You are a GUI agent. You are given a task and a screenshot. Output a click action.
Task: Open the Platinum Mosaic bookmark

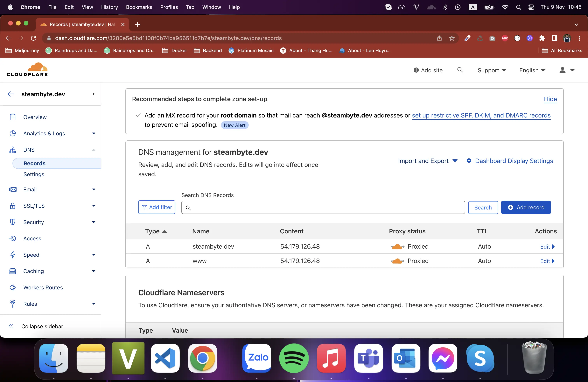(x=251, y=50)
